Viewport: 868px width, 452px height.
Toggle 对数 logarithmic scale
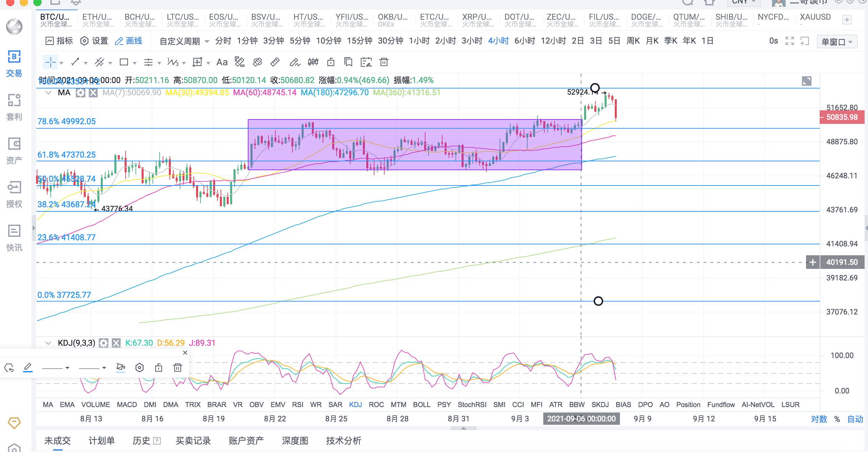819,419
